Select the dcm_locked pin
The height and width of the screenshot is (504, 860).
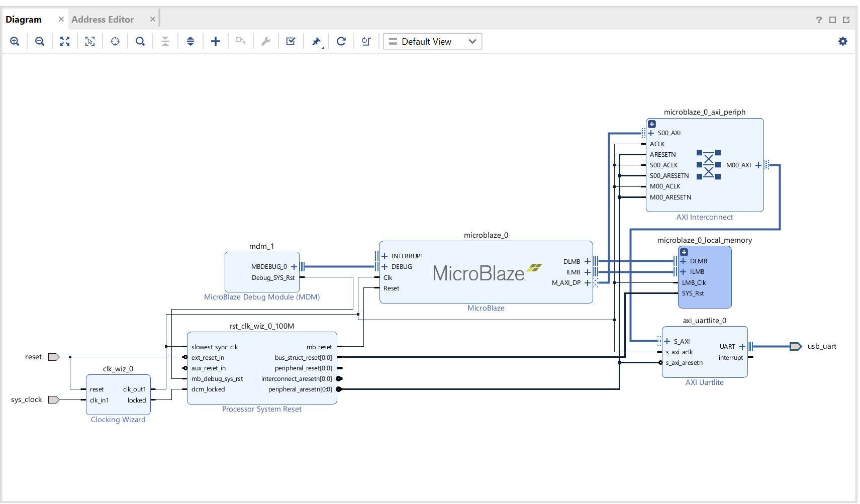pos(208,389)
